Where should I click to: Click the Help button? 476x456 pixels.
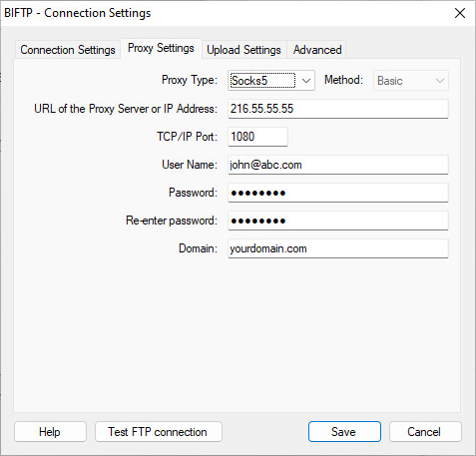50,432
